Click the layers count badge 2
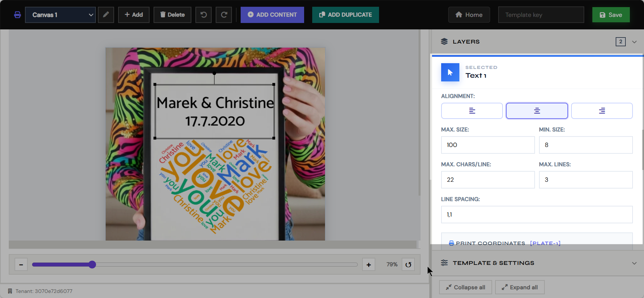Viewport: 644px width, 298px height. click(x=621, y=42)
